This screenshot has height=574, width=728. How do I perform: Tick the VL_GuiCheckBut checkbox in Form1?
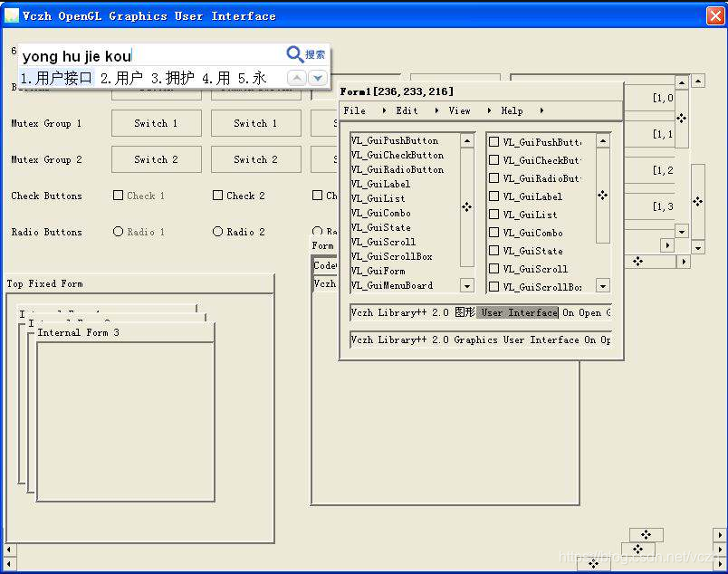pos(494,159)
